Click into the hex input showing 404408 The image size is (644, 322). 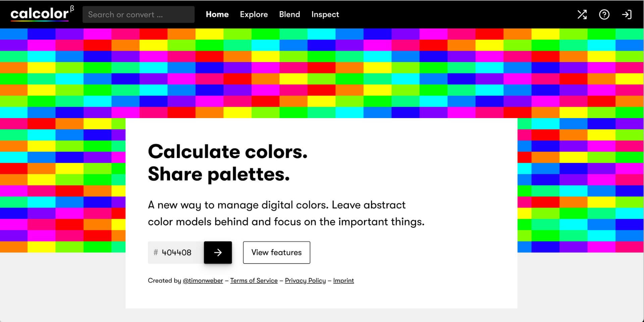(x=179, y=253)
